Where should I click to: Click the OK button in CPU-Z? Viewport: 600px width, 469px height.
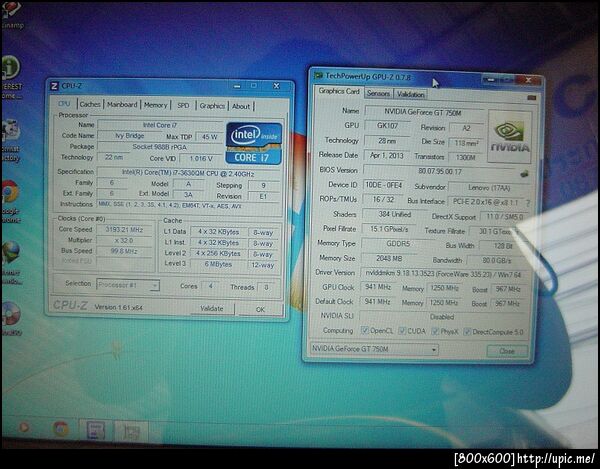(x=260, y=309)
